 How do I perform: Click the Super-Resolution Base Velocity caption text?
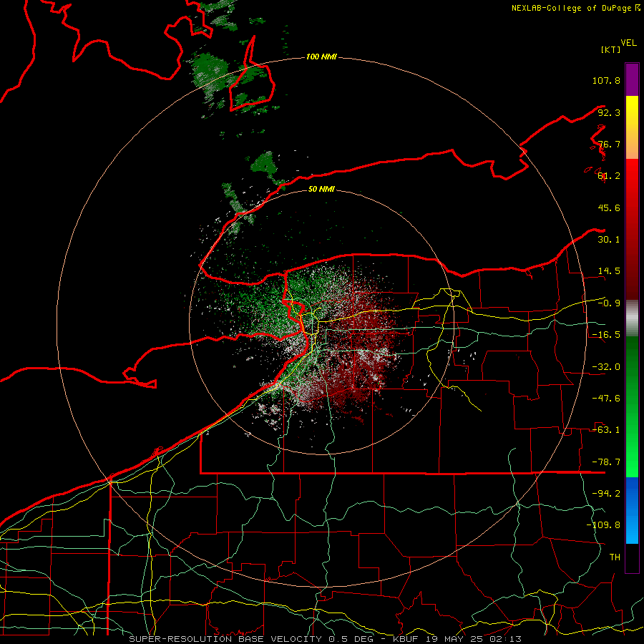click(x=325, y=639)
